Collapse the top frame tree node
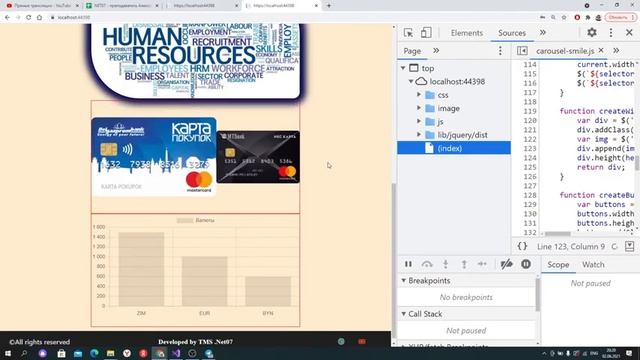Screen dimensions: 640x360 pos(403,68)
